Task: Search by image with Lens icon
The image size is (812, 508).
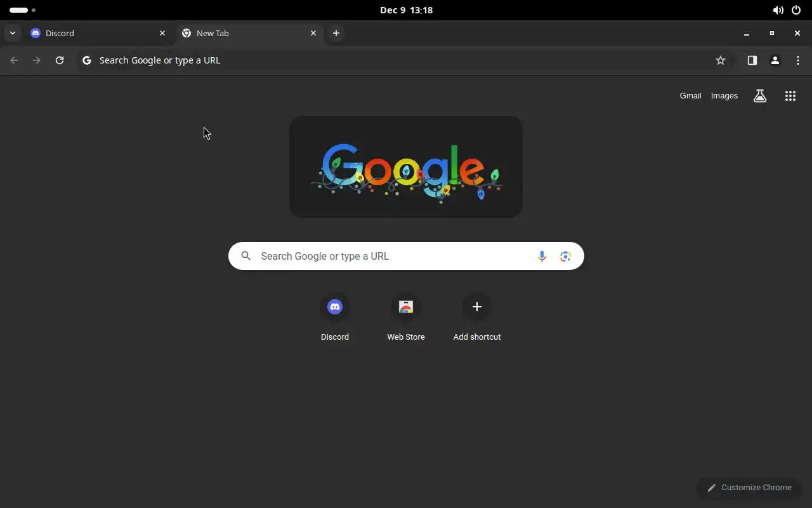Action: tap(565, 256)
